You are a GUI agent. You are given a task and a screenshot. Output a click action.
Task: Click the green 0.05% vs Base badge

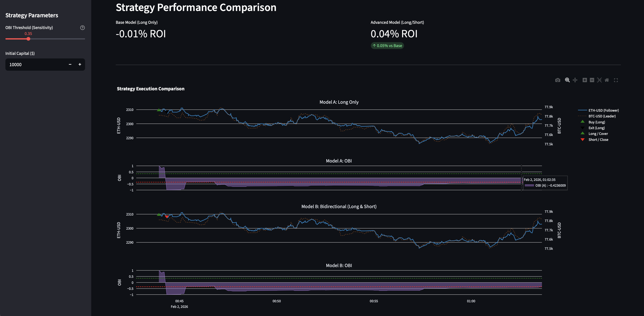pyautogui.click(x=387, y=45)
